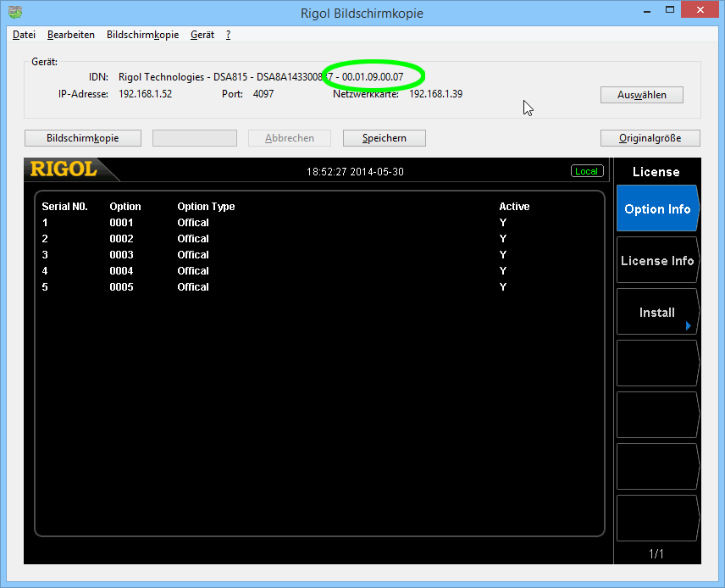Click the Active Y value for option 0001
Screen dimensions: 725x588
coord(503,223)
